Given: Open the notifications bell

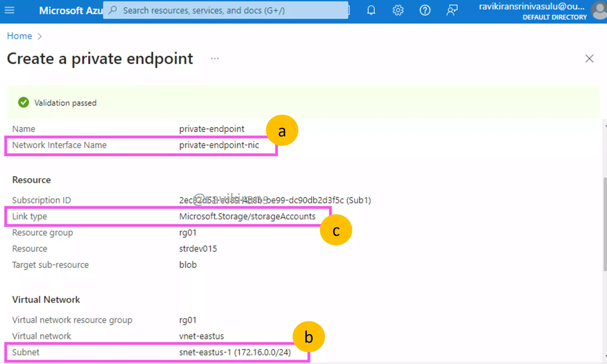Looking at the screenshot, I should (x=371, y=10).
